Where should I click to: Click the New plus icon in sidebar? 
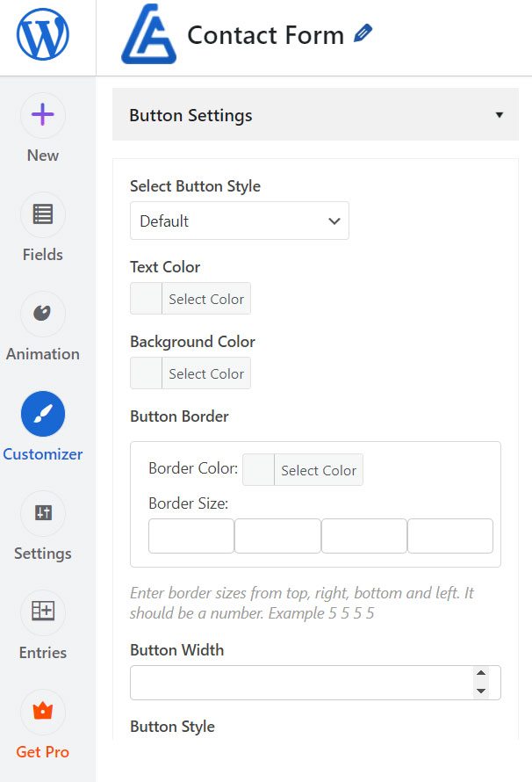(x=42, y=115)
